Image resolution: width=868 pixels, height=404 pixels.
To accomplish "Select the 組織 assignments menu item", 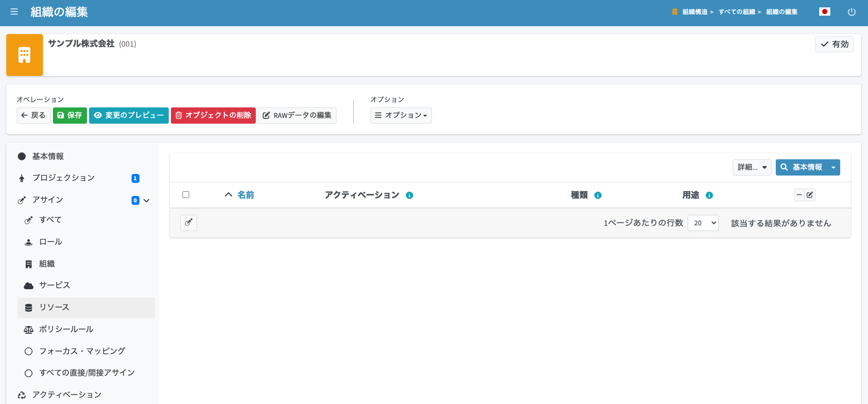I will (x=86, y=264).
